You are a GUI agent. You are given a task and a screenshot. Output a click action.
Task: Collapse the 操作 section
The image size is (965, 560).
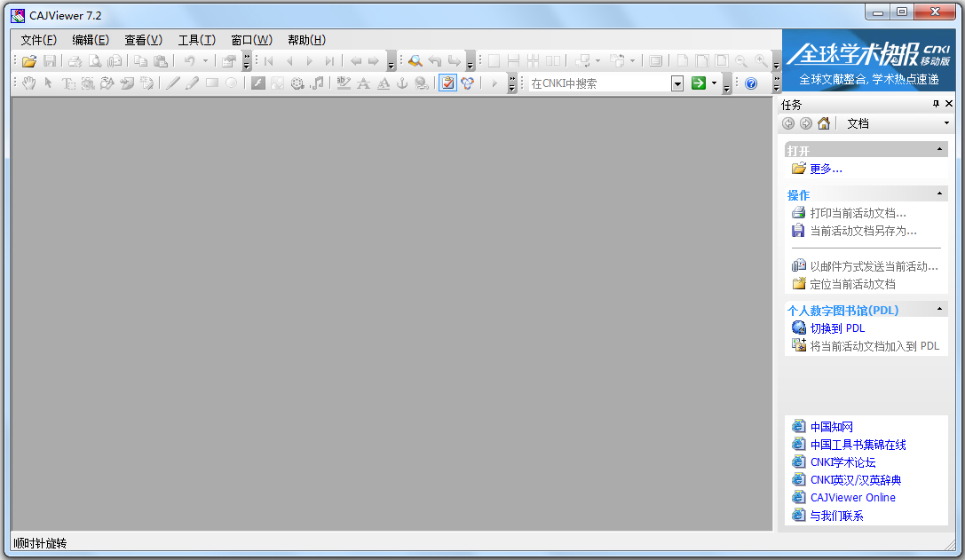tap(939, 193)
